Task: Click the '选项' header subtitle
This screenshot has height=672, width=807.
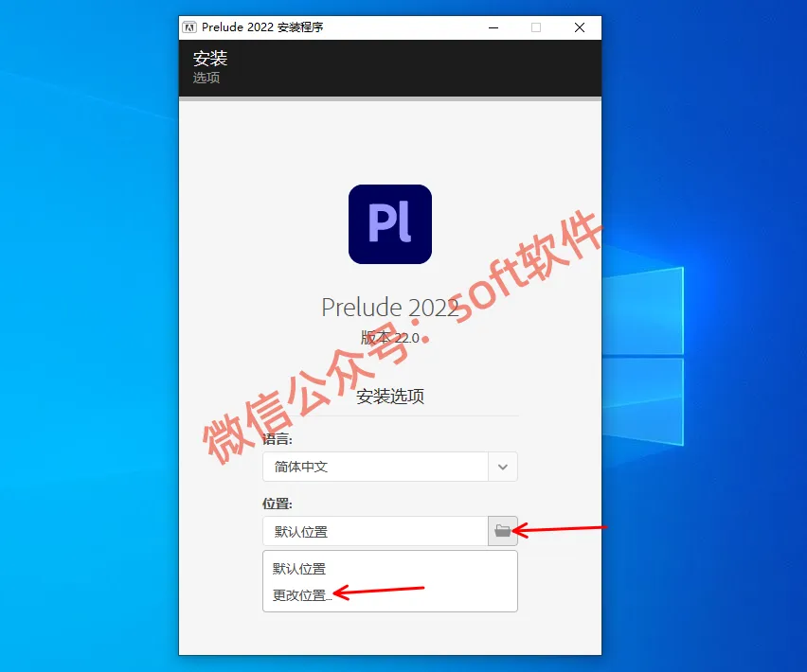Action: [x=206, y=78]
